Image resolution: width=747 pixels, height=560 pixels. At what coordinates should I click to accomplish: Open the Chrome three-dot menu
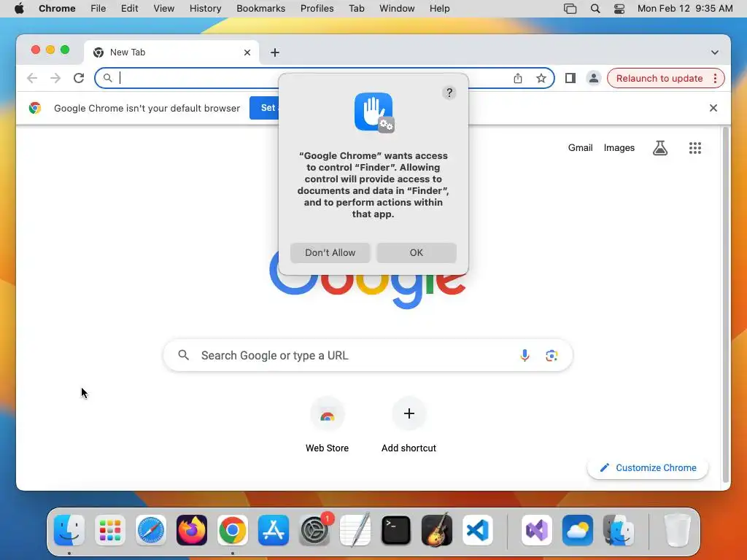click(x=715, y=78)
